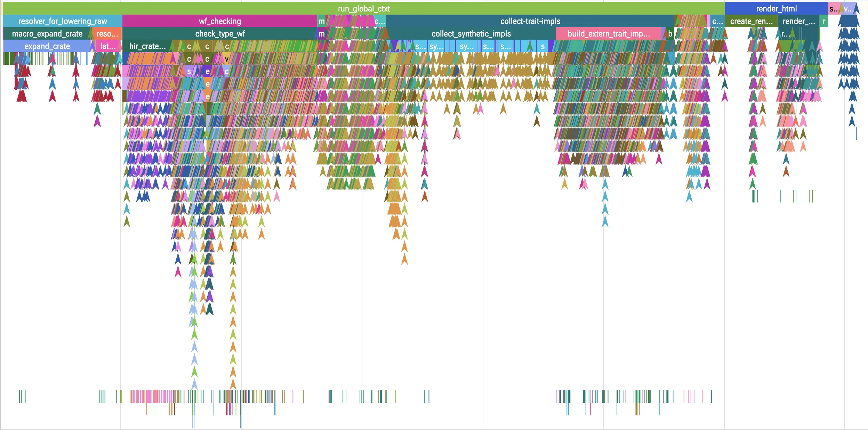
Task: Click the render_html frame
Action: point(776,8)
